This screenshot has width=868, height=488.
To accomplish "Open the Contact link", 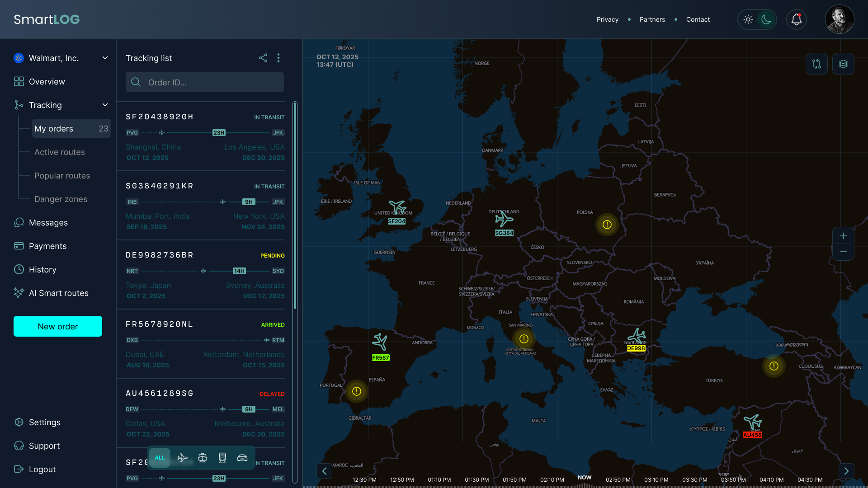I will (698, 19).
